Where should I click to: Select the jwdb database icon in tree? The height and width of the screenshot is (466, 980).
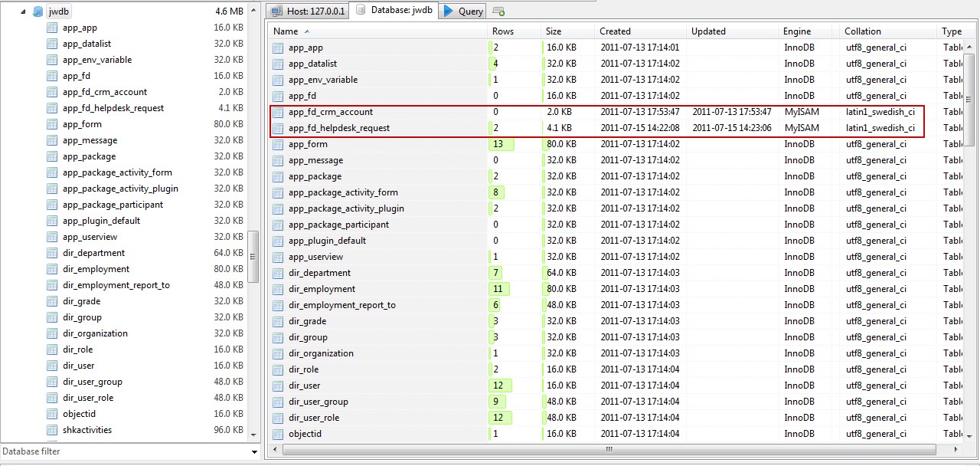(x=38, y=11)
